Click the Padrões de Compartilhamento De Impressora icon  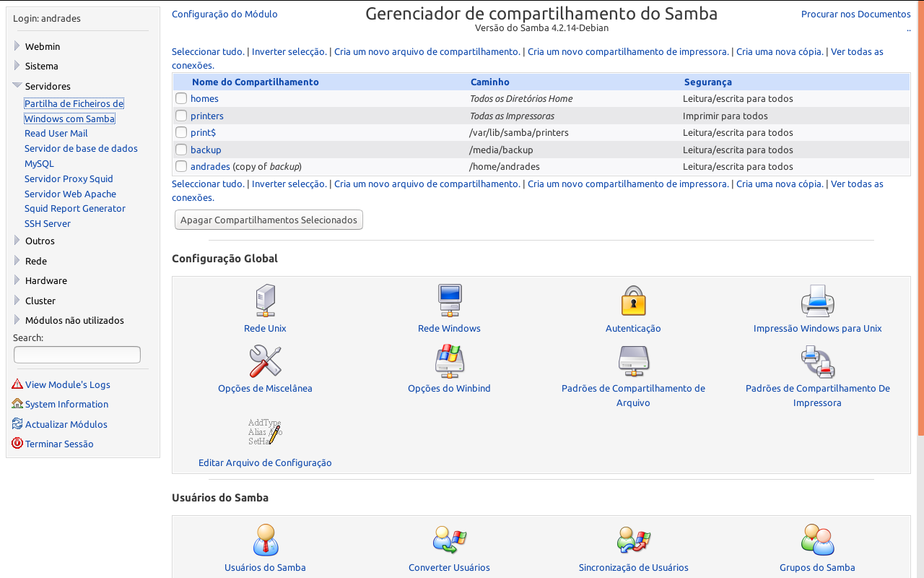click(x=818, y=361)
